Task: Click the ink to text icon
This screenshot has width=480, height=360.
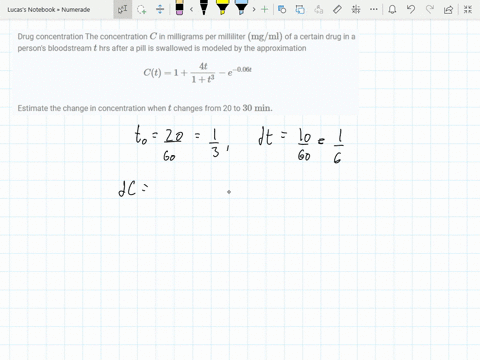Action: coord(319,9)
